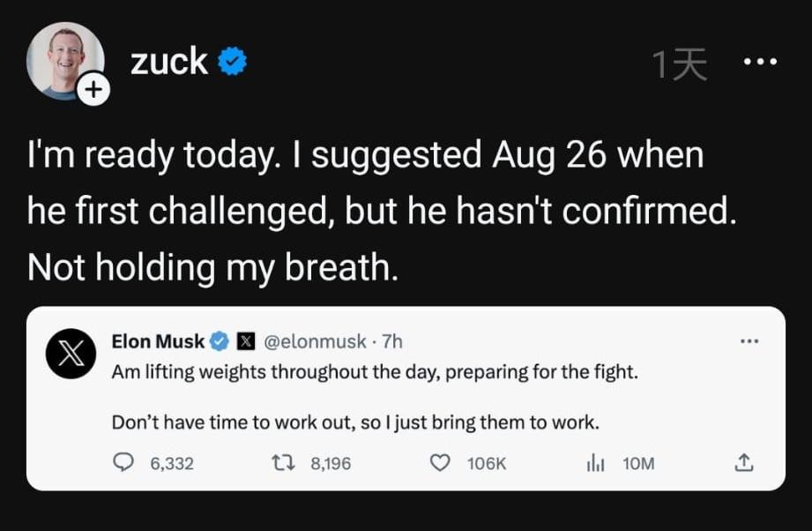
Task: Click the X affiliation badge beside Elon Musk
Action: pos(246,340)
